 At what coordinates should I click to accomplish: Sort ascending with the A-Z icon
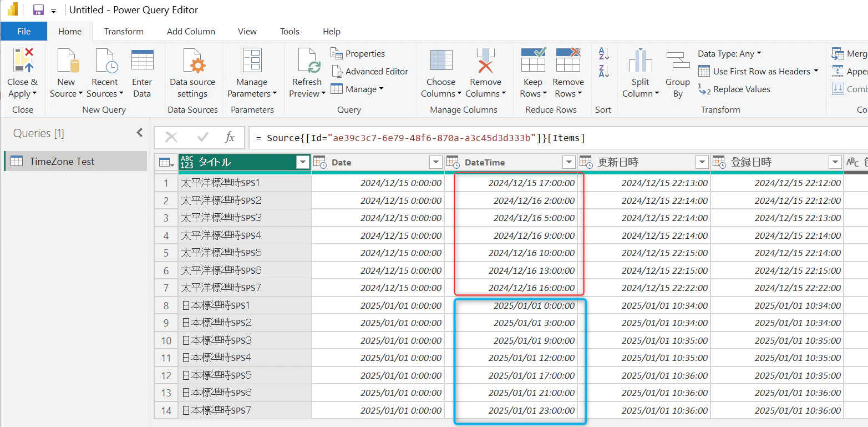(604, 53)
